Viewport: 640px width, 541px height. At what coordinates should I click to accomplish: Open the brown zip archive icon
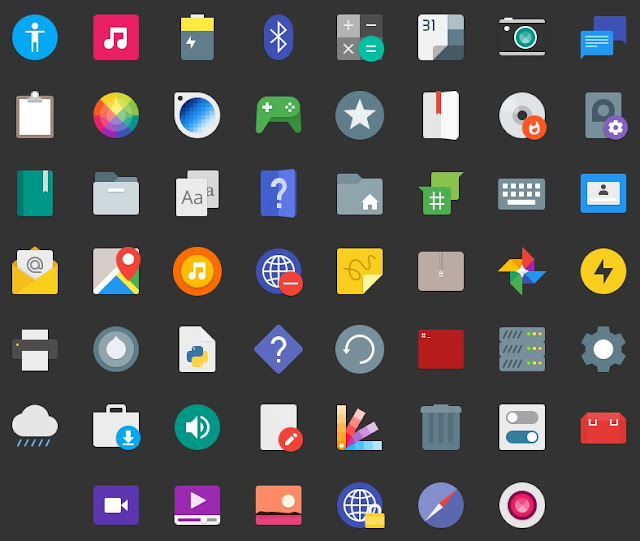tap(441, 271)
